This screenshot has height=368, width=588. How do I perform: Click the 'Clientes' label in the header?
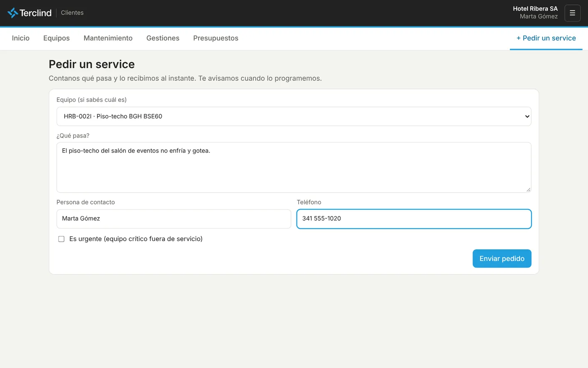72,13
